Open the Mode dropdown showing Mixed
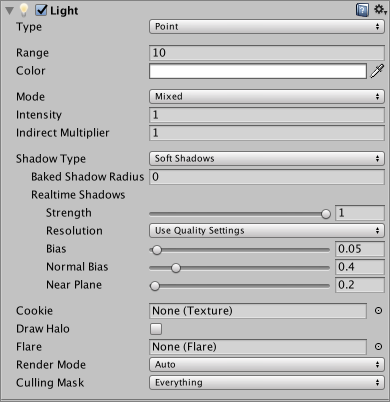 click(267, 97)
